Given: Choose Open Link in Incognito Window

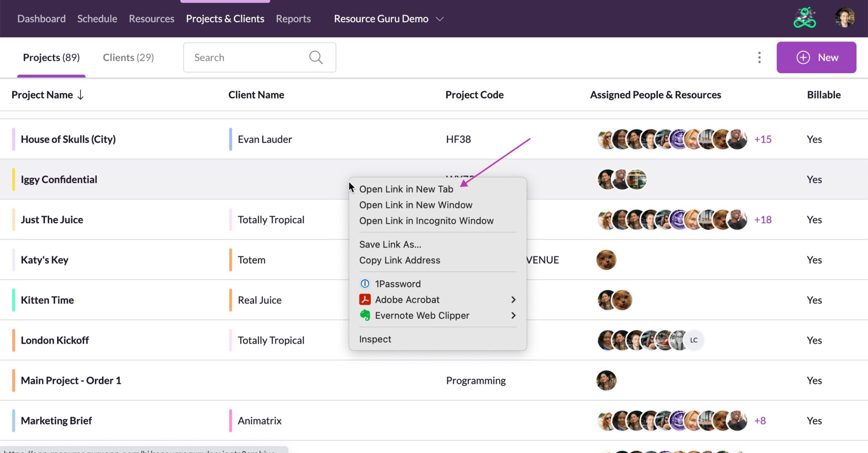Looking at the screenshot, I should click(x=426, y=221).
